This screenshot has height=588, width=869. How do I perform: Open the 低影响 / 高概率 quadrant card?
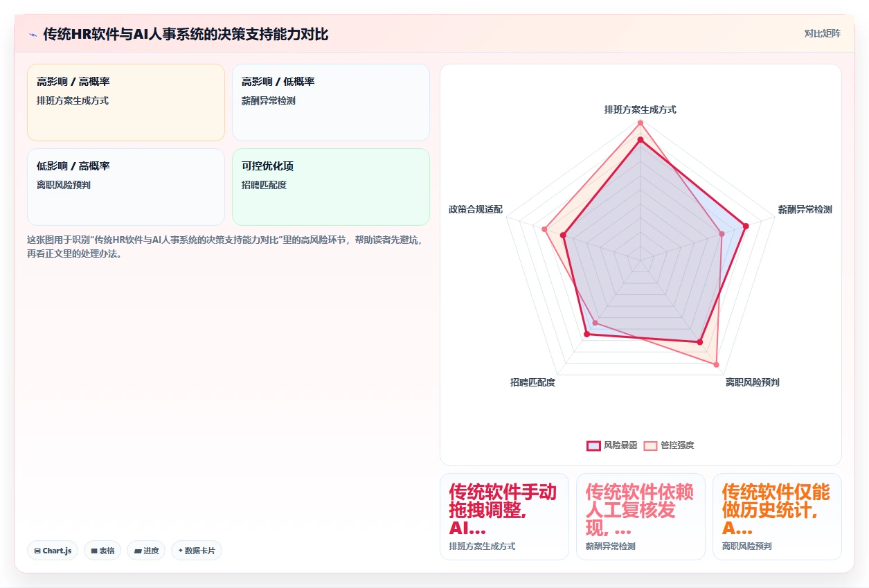pyautogui.click(x=126, y=187)
